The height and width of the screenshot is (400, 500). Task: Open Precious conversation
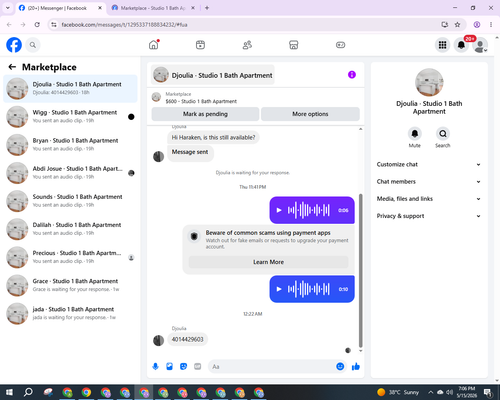coord(70,257)
